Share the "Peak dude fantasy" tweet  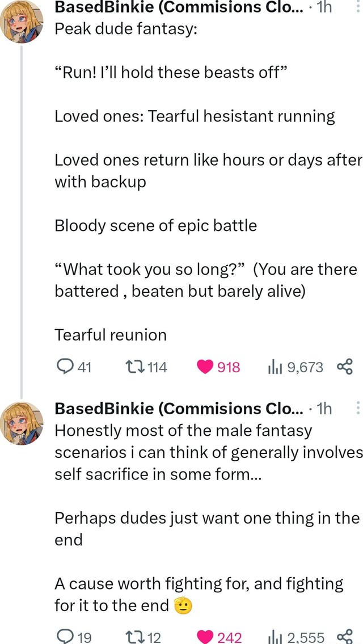(345, 367)
